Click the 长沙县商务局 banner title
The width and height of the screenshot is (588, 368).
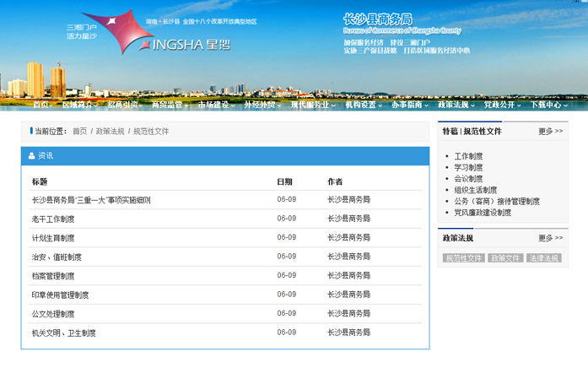[x=378, y=19]
